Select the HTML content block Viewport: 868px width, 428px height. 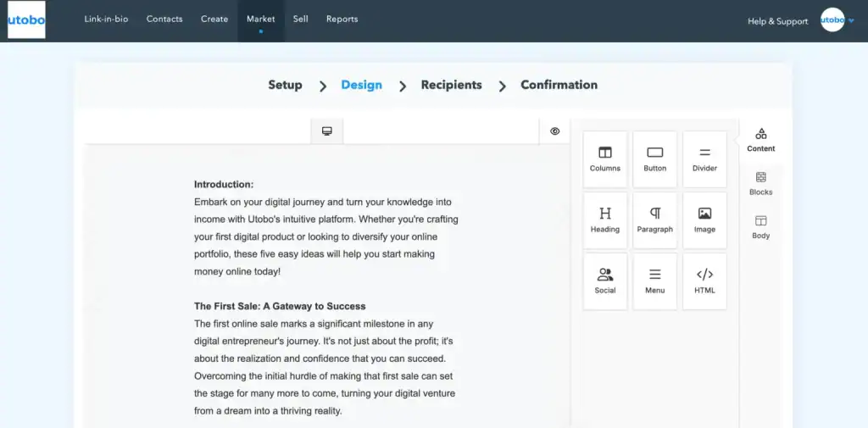pyautogui.click(x=704, y=281)
